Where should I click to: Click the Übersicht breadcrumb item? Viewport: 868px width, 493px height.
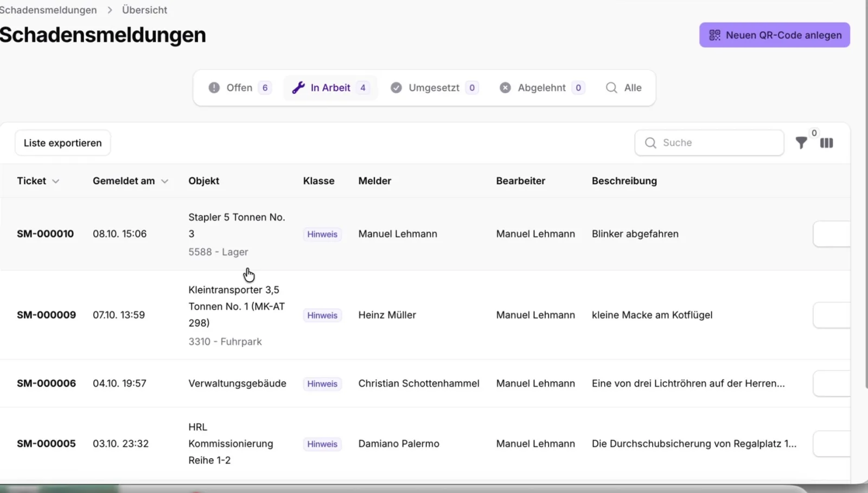point(144,10)
